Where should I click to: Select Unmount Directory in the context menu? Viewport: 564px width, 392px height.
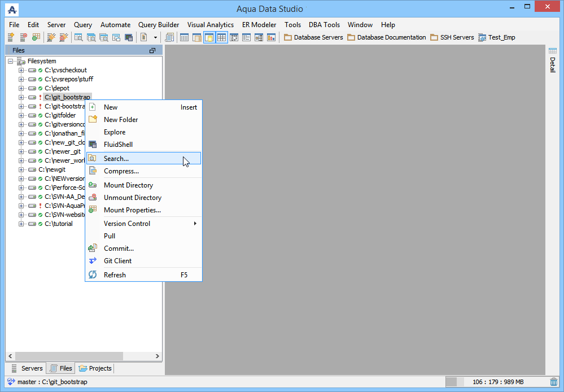[143, 198]
